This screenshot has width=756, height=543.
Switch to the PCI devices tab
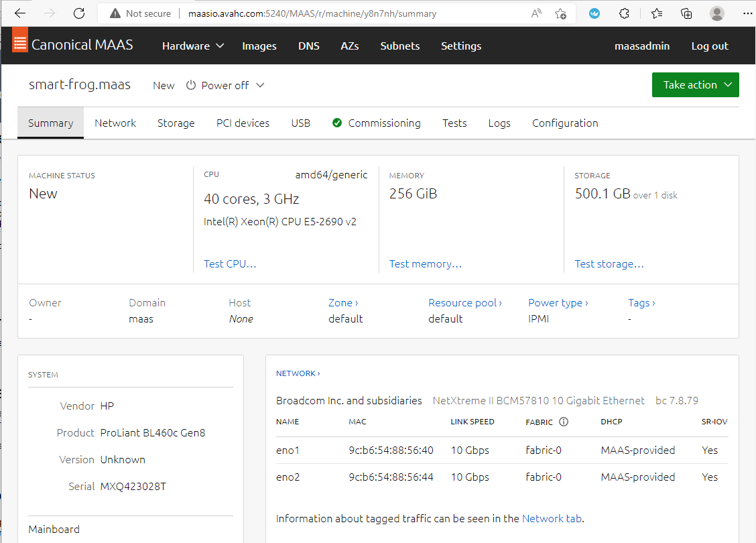(243, 123)
